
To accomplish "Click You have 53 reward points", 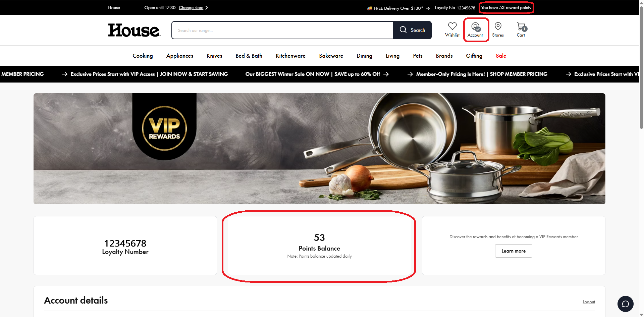I will 506,8.
